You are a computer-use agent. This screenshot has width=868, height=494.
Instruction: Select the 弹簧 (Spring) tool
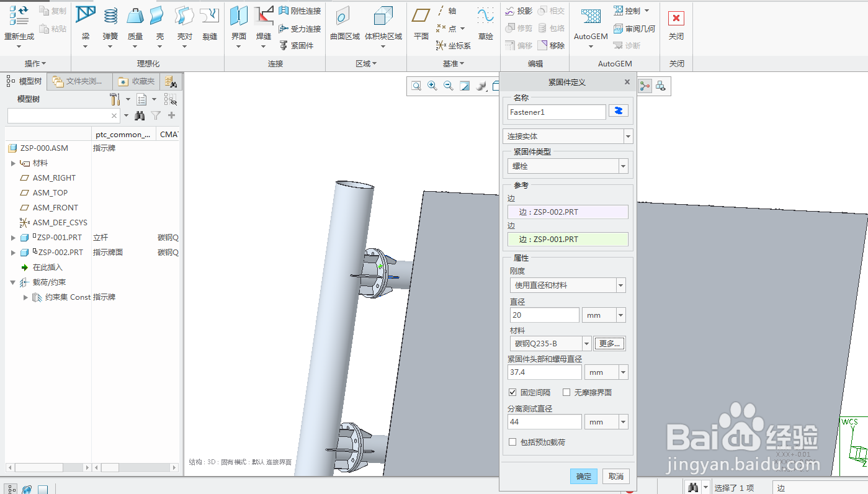110,15
